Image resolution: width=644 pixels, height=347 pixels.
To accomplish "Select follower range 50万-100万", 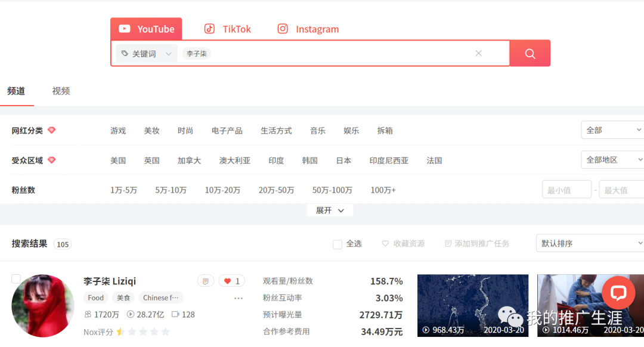I will pyautogui.click(x=332, y=190).
